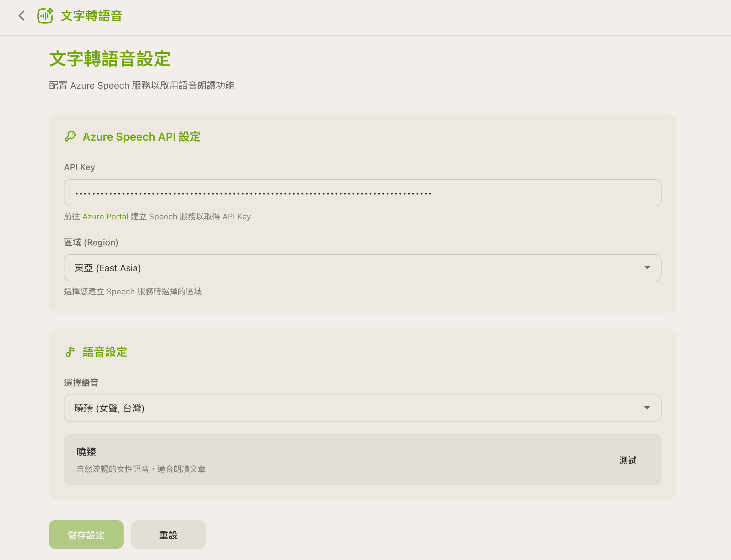Click the 曉臻 voice preview card
Screen dimensions: 731x560
(333, 459)
